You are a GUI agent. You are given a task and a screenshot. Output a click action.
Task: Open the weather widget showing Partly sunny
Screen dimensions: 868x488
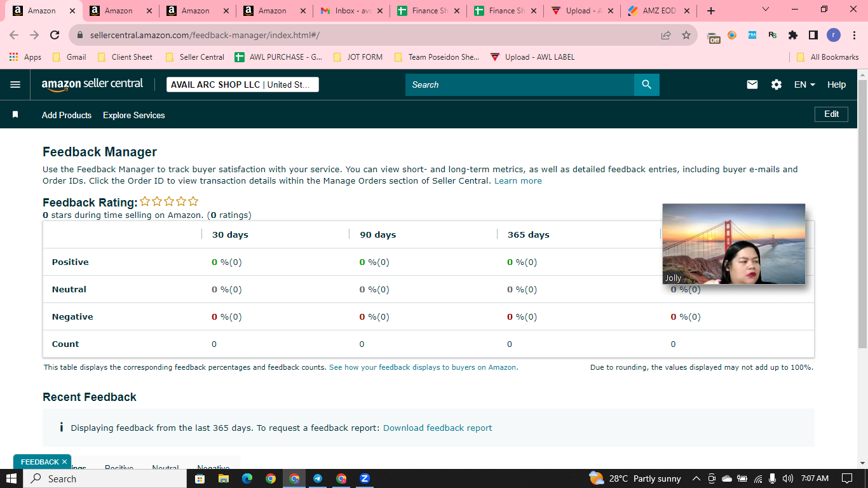(635, 478)
